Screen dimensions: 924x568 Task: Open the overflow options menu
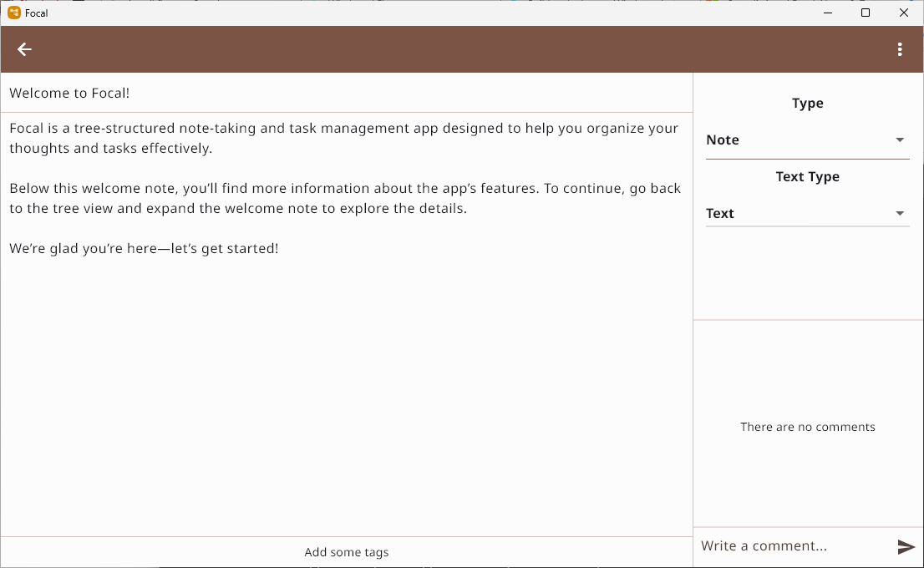(x=900, y=49)
